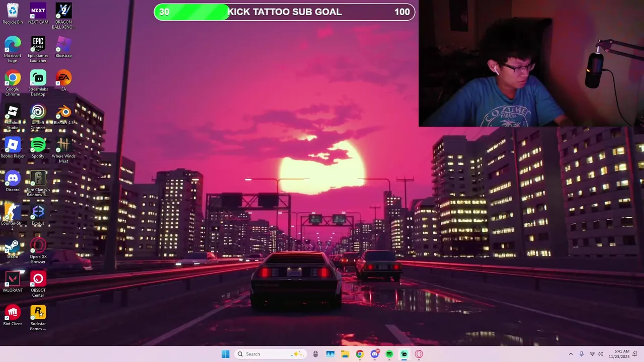Viewport: 644px width, 362px height.
Task: Open Discord from the taskbar
Action: point(374,354)
